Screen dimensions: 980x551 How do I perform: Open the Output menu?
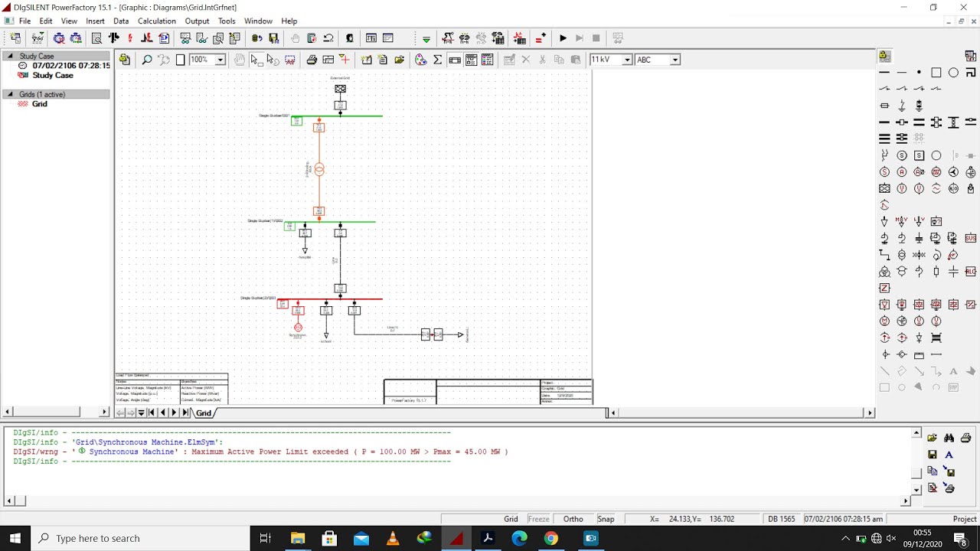[x=197, y=21]
